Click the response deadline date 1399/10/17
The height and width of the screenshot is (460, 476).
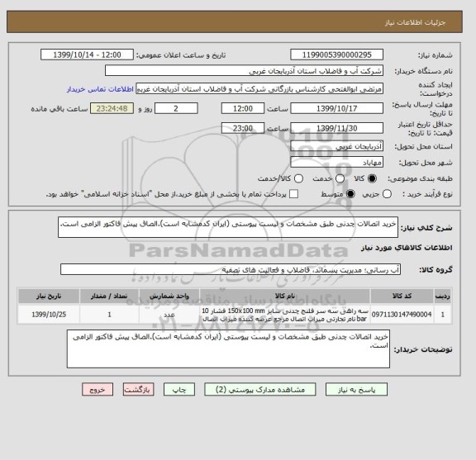336,109
